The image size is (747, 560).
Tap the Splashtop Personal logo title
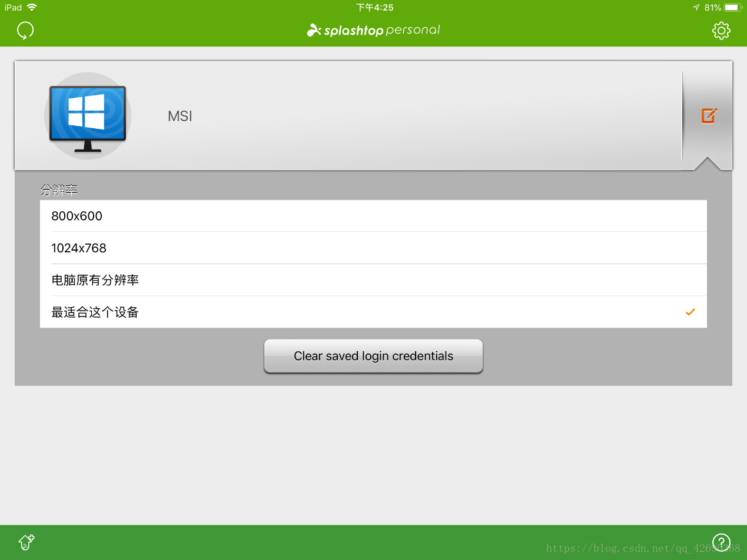click(x=373, y=30)
